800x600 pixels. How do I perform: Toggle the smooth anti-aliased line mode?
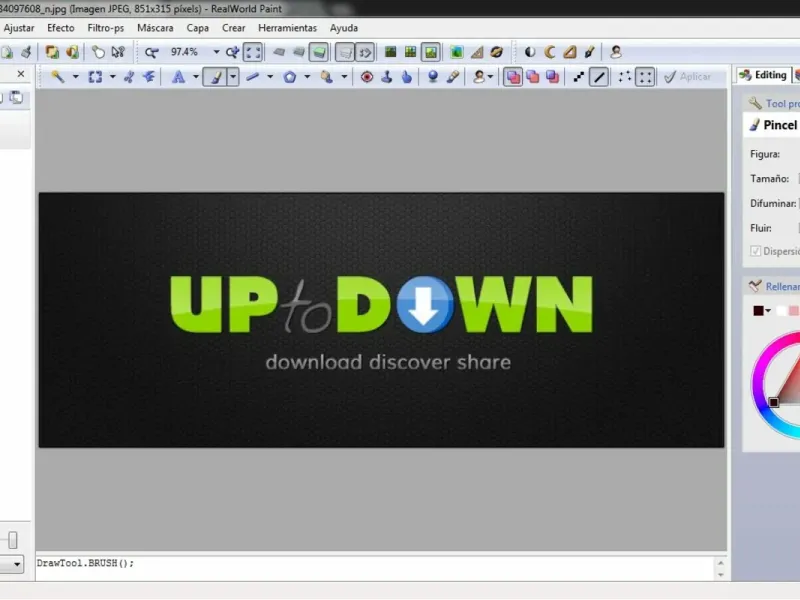pyautogui.click(x=599, y=77)
